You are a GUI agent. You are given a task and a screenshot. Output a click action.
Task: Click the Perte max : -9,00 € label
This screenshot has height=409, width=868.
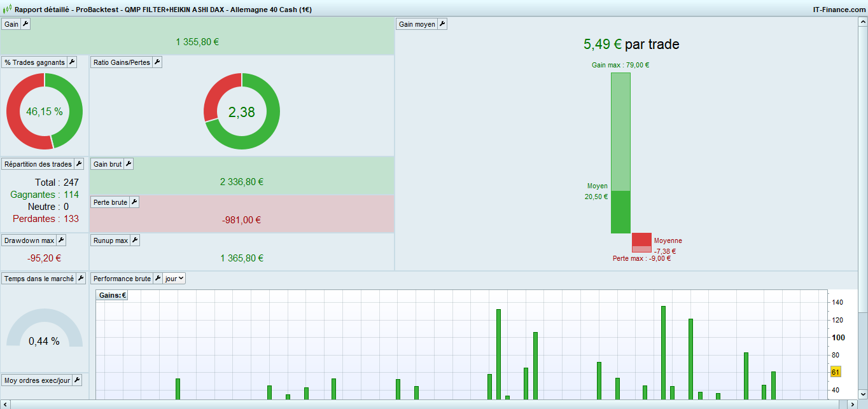click(641, 258)
